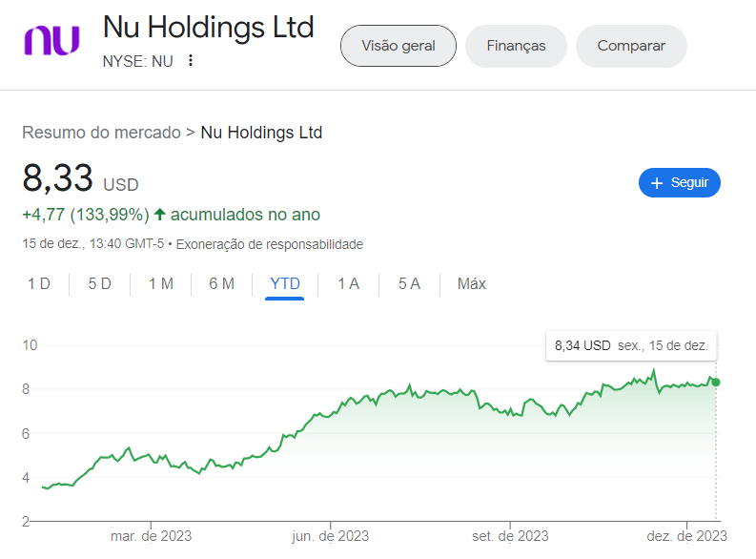Show the Máx chart range
Screen dimensions: 756x559
[472, 283]
